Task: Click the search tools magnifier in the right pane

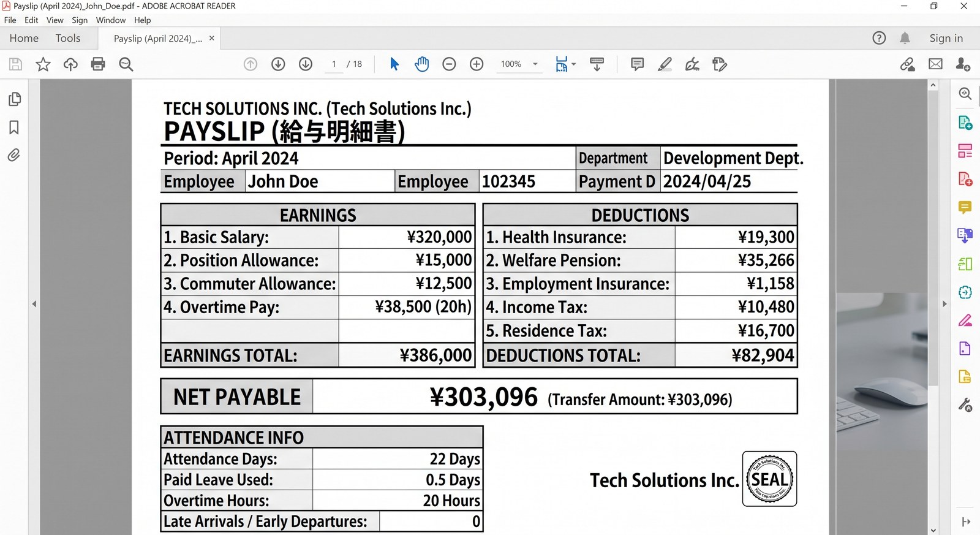Action: [965, 94]
